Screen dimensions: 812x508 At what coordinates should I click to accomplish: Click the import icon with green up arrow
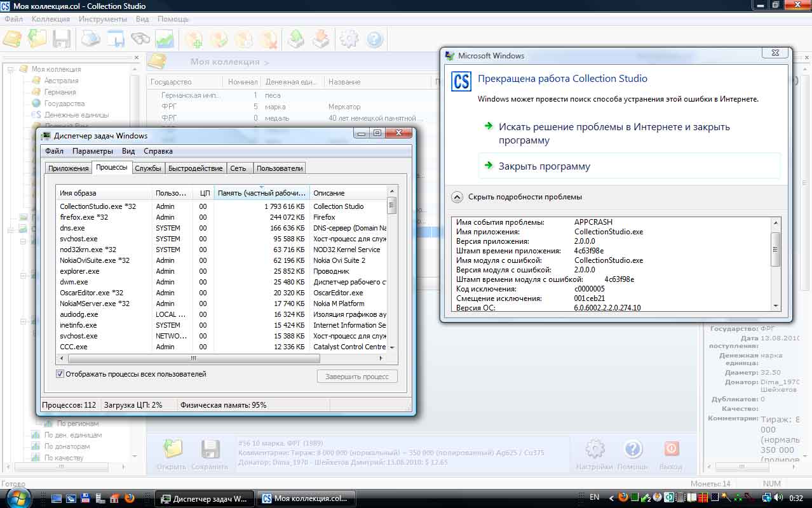point(297,39)
